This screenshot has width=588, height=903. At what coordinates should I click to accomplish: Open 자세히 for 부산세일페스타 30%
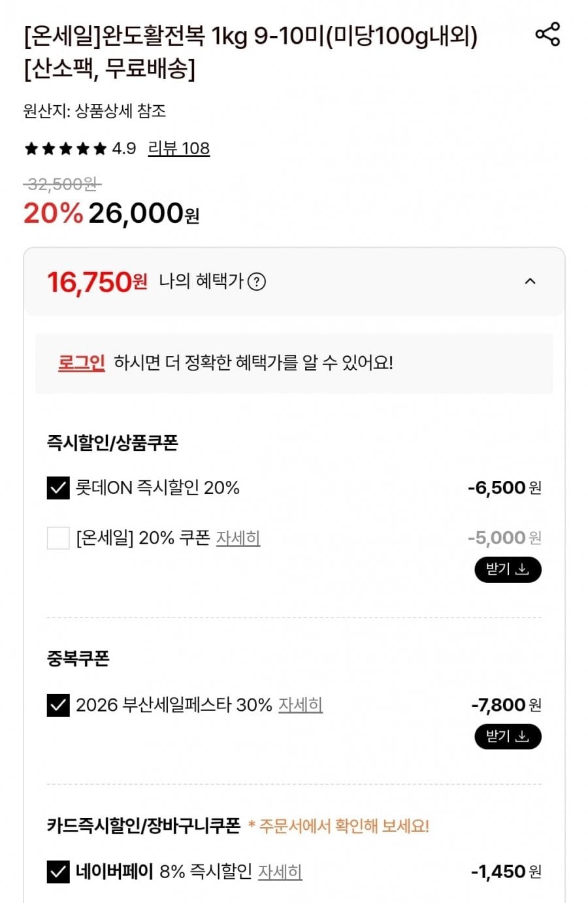click(x=301, y=705)
